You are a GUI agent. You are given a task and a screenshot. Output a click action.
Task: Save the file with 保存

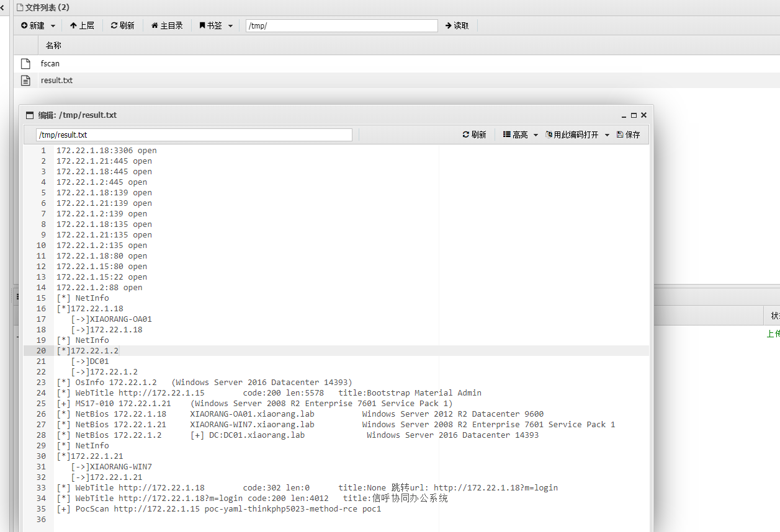click(628, 135)
